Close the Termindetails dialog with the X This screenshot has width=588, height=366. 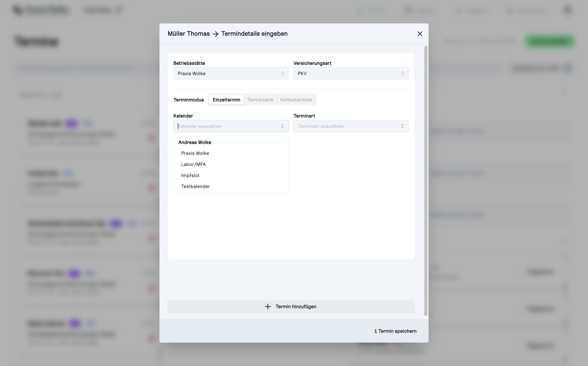pos(420,34)
